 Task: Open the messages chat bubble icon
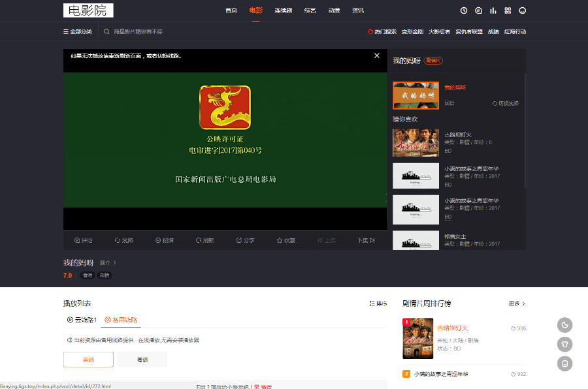pos(478,10)
